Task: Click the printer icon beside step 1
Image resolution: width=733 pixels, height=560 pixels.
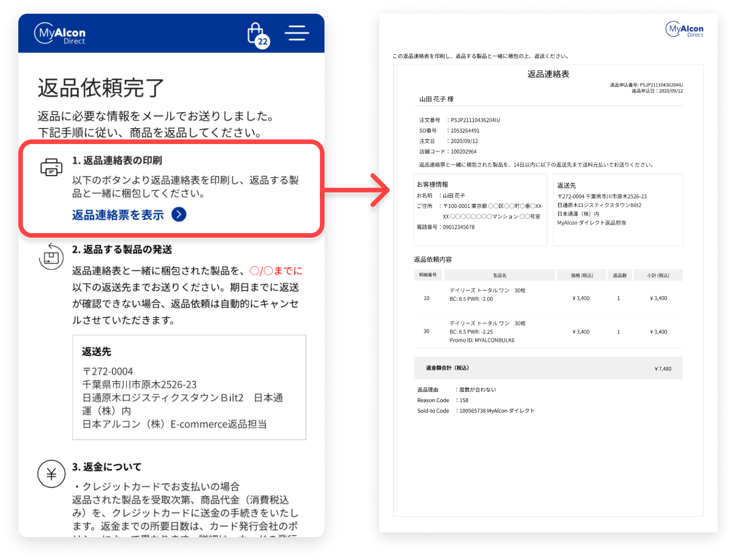Action: [51, 167]
